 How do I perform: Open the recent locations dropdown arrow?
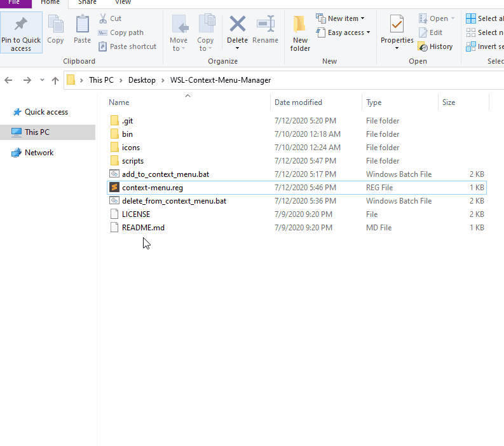tap(42, 80)
